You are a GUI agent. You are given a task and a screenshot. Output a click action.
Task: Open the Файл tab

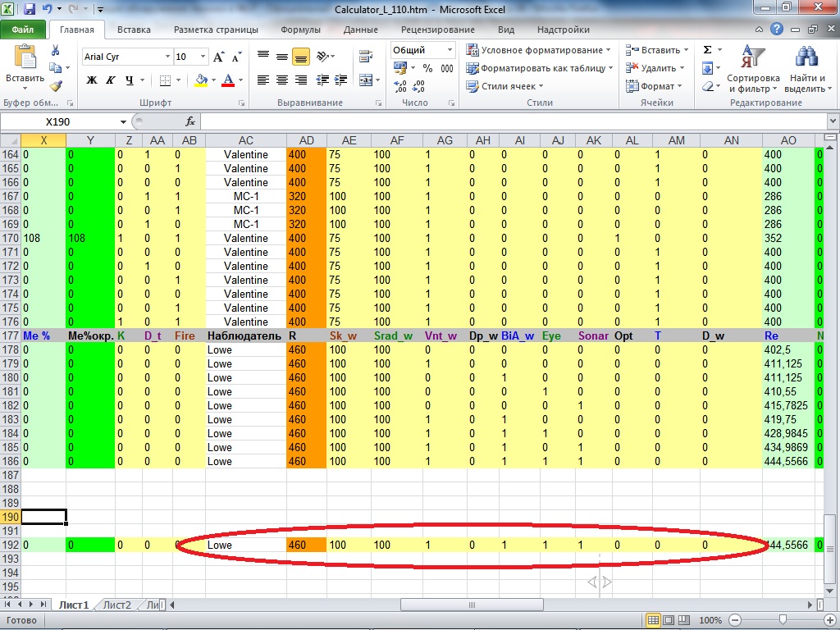(23, 30)
